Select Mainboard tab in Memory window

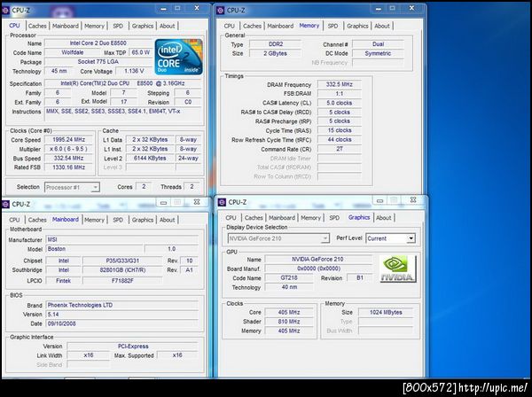[280, 26]
